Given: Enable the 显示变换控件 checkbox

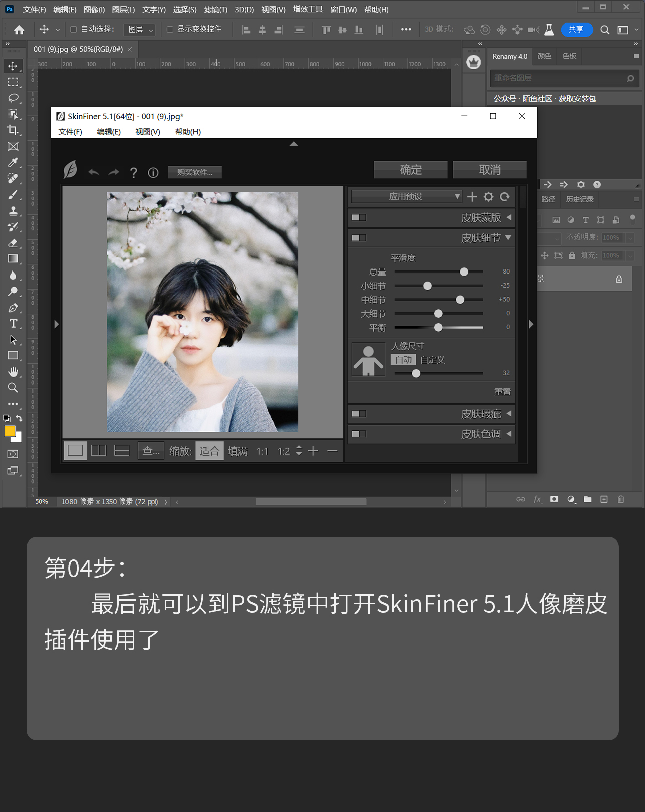Looking at the screenshot, I should click(x=170, y=29).
